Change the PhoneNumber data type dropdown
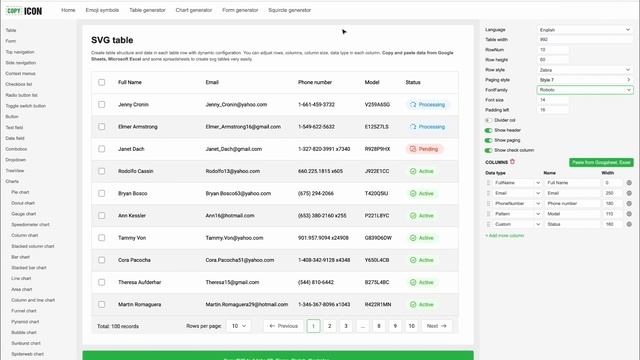 point(517,203)
